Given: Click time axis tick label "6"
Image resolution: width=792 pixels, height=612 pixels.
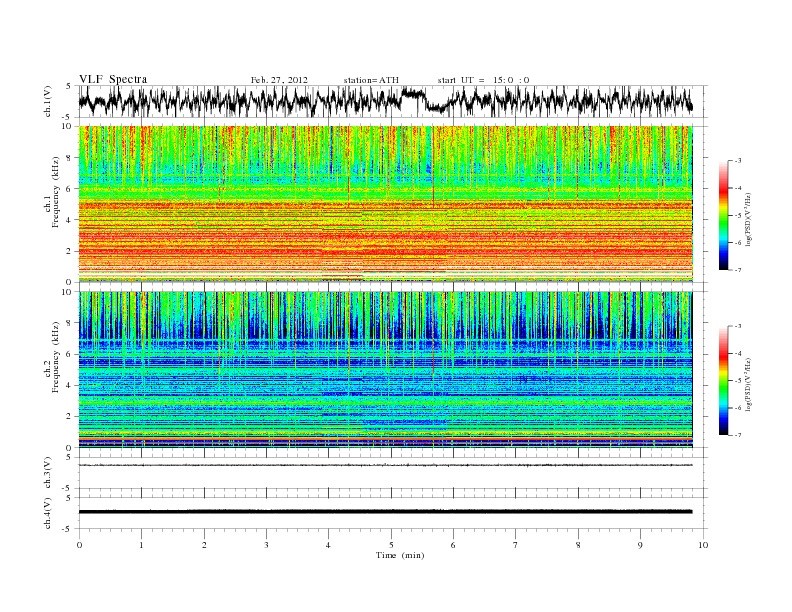Looking at the screenshot, I should (x=453, y=545).
